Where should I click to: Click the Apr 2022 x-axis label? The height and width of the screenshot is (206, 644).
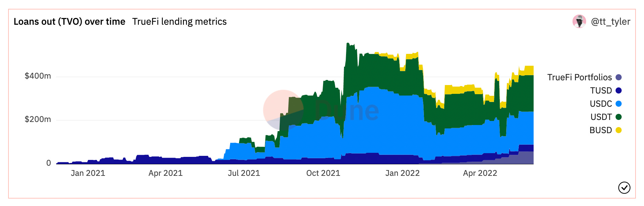(x=480, y=173)
